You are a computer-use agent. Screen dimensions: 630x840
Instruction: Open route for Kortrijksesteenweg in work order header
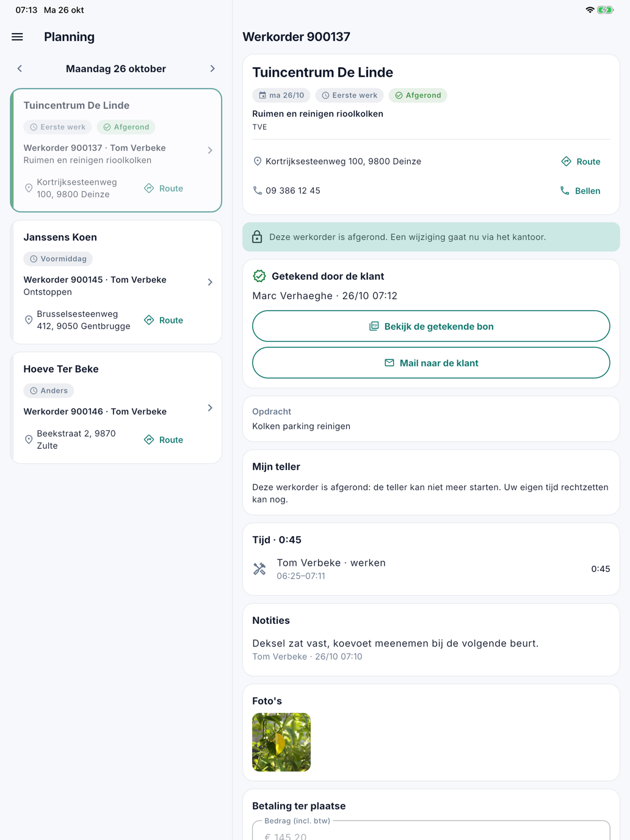pyautogui.click(x=581, y=161)
